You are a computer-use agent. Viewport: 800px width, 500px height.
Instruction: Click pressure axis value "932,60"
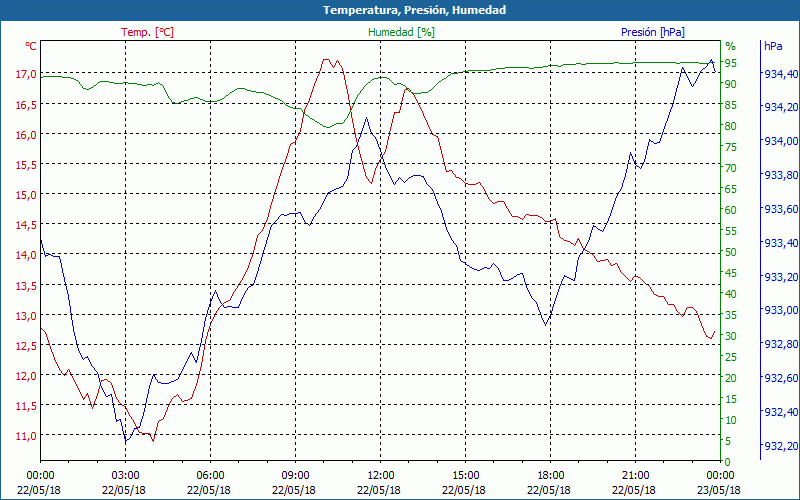[780, 378]
